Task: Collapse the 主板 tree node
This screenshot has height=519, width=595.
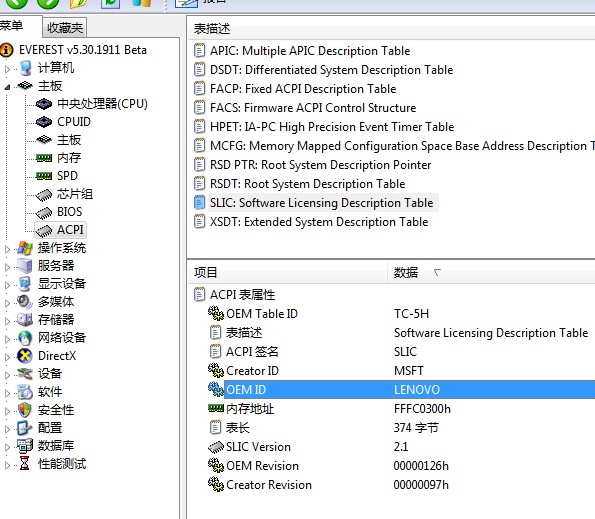Action: tap(7, 87)
